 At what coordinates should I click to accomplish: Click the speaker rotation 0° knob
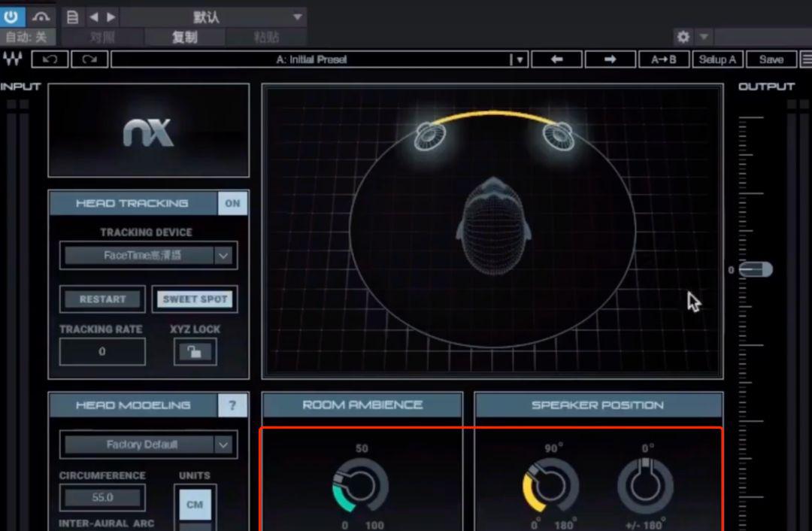645,486
